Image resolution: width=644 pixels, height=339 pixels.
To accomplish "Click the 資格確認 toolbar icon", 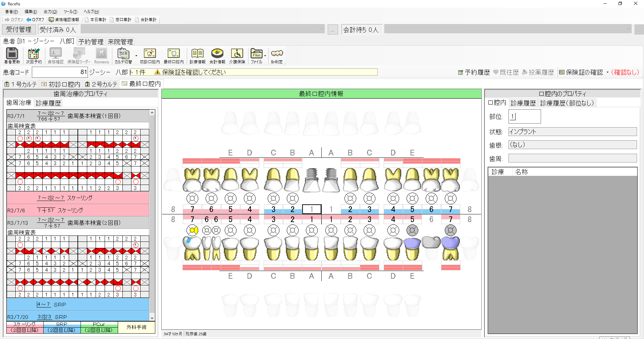I will [55, 56].
